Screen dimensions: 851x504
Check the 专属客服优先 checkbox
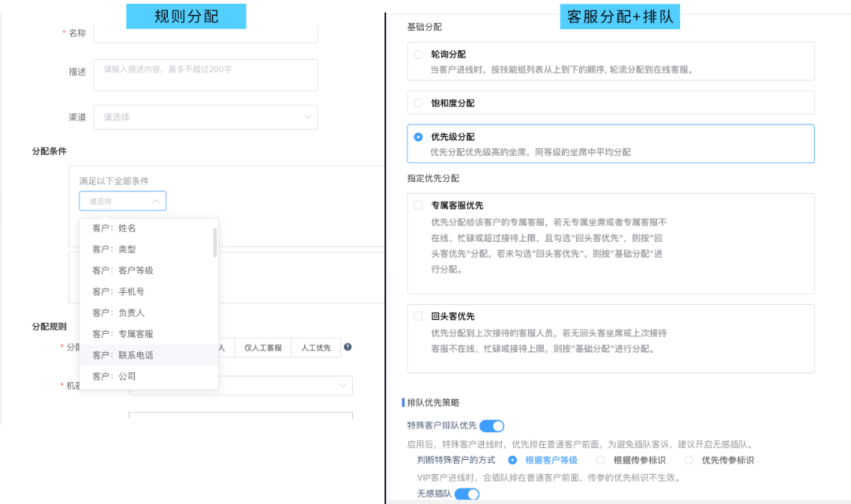click(x=418, y=205)
